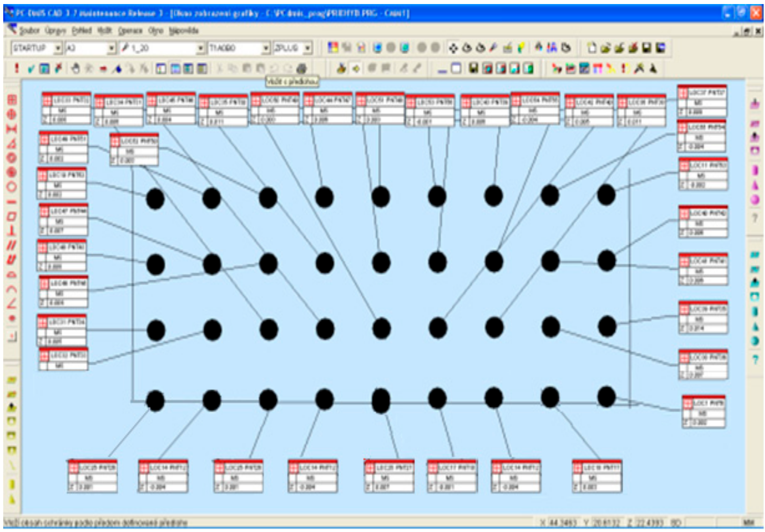Open the ZPLUS workplane dropdown
The image size is (765, 532).
(x=308, y=48)
